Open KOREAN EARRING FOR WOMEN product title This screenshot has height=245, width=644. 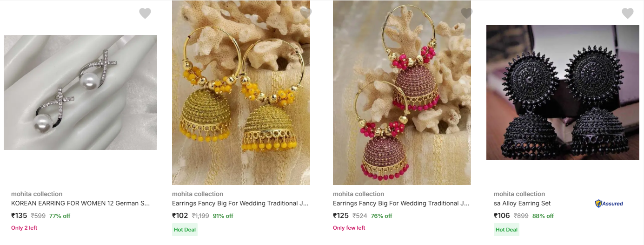coord(80,204)
